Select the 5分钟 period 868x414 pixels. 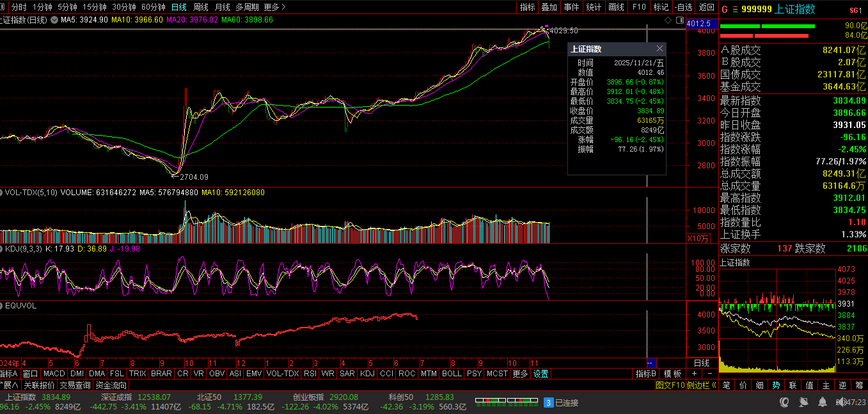[x=67, y=7]
